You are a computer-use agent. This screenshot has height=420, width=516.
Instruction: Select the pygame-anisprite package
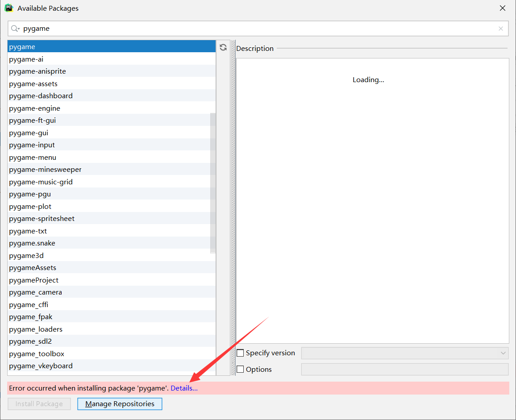112,71
